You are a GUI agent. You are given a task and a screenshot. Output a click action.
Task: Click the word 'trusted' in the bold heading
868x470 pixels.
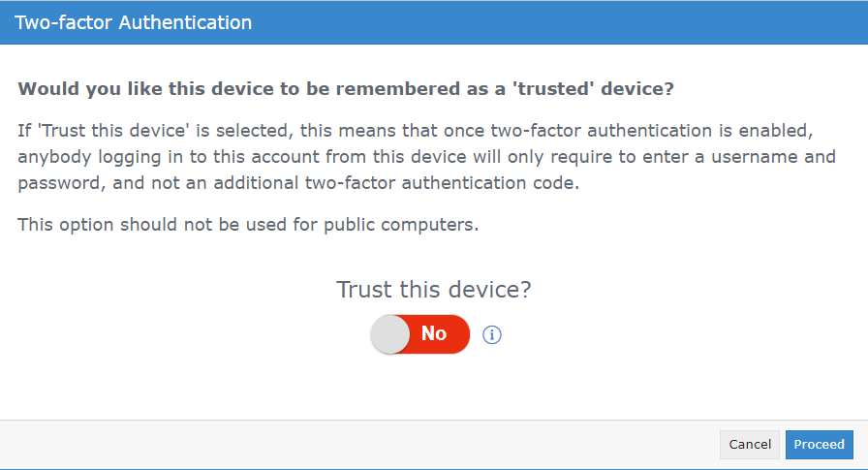click(554, 88)
